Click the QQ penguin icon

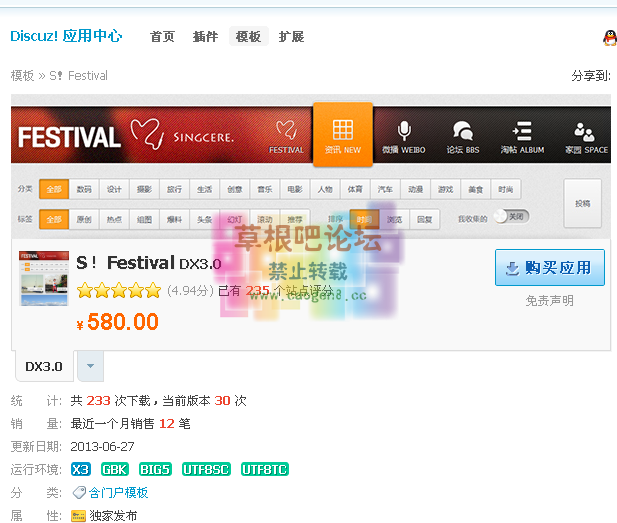[610, 38]
